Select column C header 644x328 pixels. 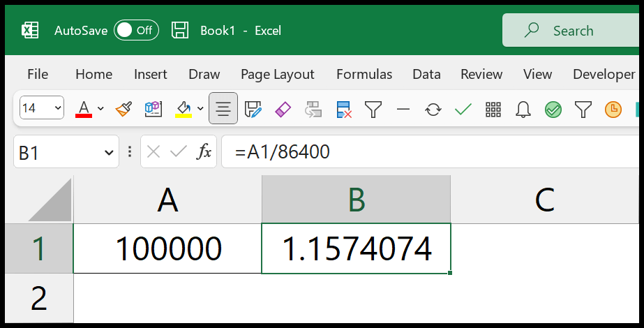545,200
